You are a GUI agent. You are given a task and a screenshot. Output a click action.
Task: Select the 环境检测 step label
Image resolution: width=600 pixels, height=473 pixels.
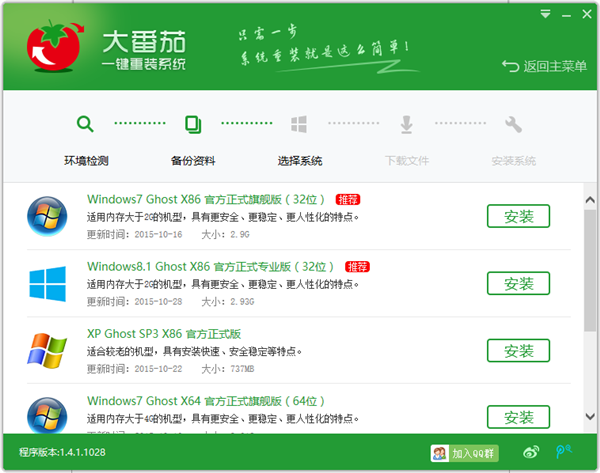pos(86,161)
